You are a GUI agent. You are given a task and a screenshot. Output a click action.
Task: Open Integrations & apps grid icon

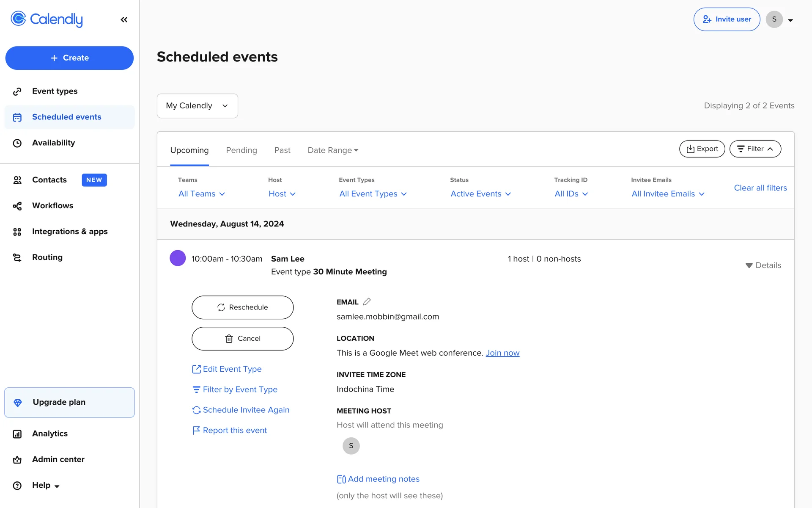click(17, 232)
